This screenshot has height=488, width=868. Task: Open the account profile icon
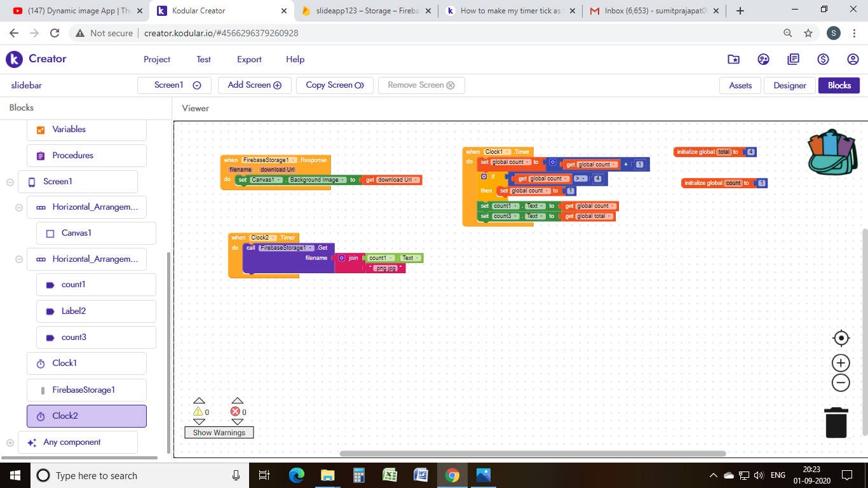click(853, 59)
